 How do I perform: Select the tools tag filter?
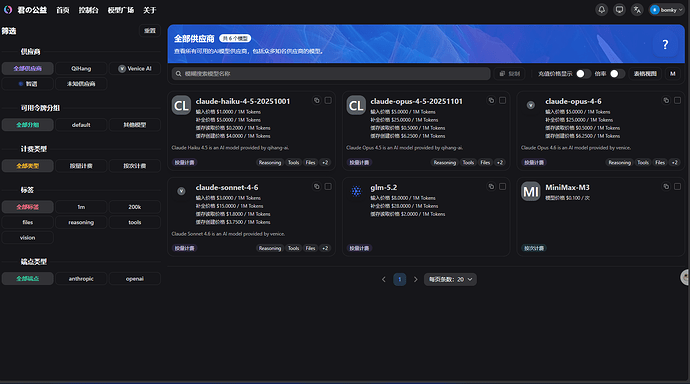tap(135, 223)
